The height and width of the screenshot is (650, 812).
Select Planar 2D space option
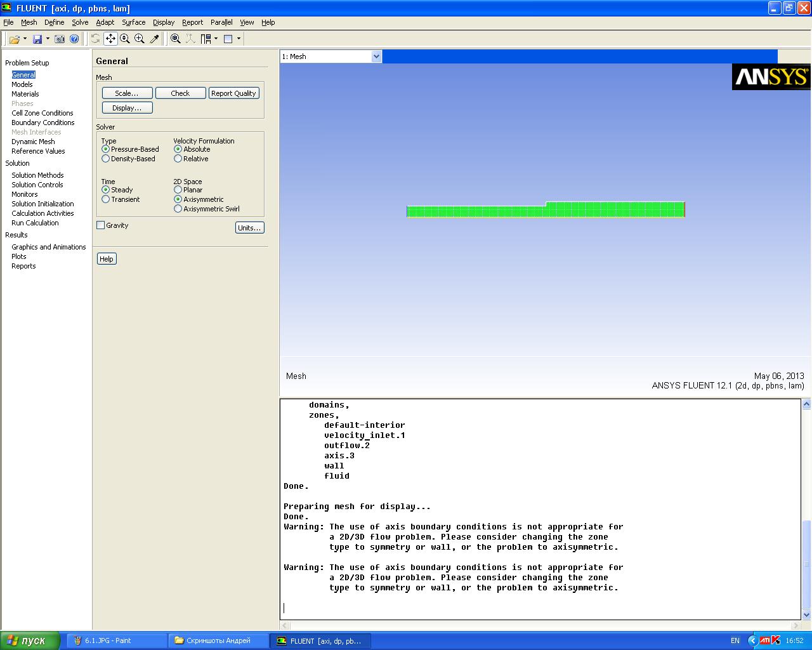click(x=188, y=190)
